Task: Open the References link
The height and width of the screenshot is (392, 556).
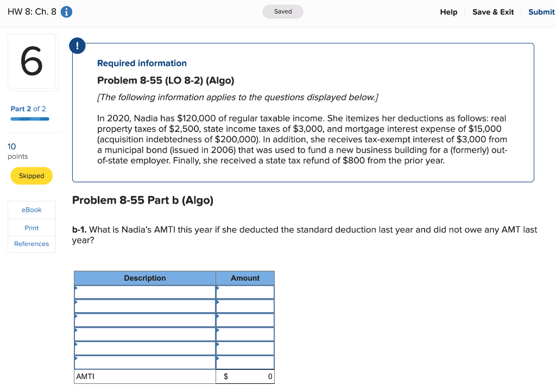Action: point(31,244)
